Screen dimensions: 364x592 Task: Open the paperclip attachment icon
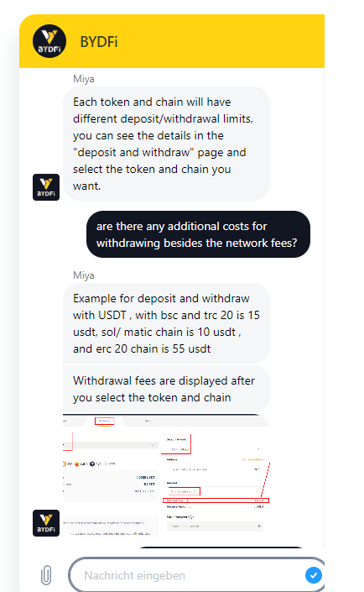pos(46,575)
